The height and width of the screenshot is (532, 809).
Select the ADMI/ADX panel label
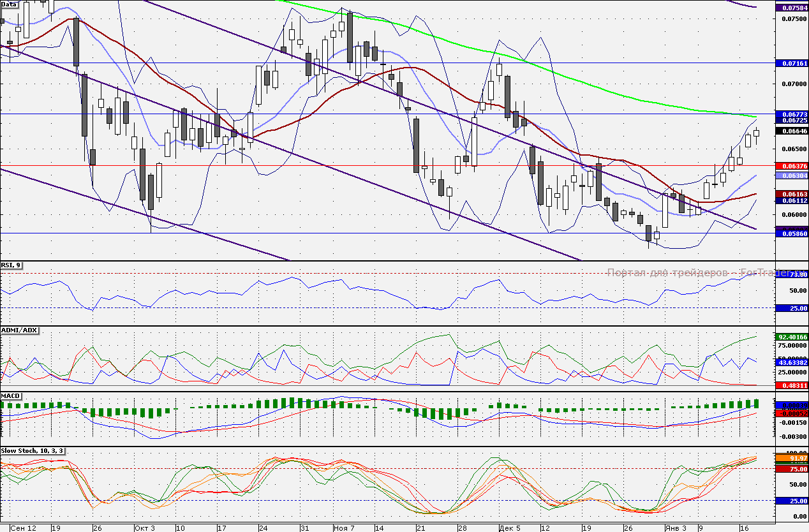pyautogui.click(x=20, y=330)
